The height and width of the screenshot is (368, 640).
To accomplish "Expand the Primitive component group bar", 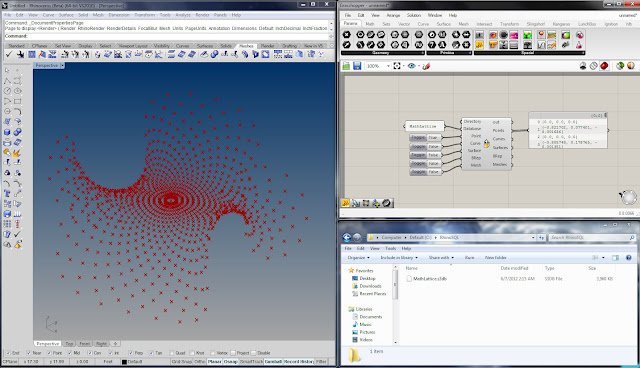I will pos(448,53).
